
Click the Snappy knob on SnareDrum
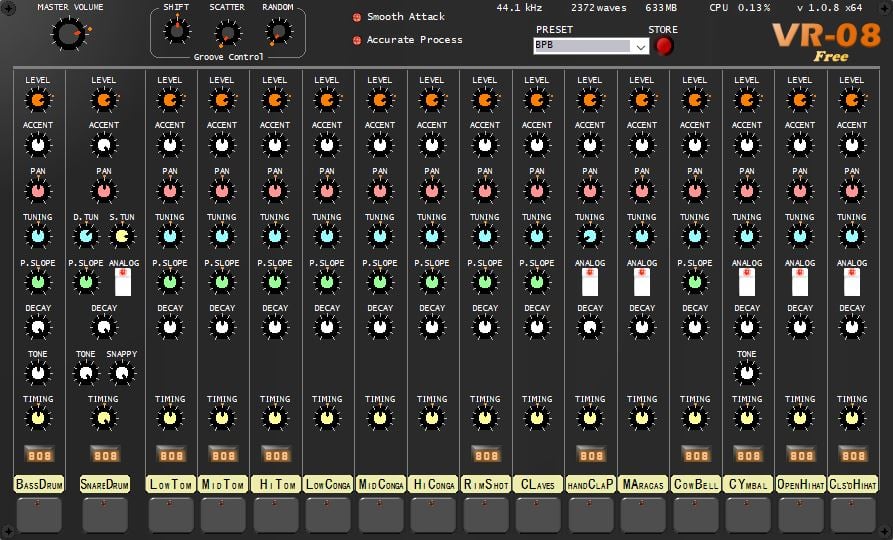(x=121, y=374)
